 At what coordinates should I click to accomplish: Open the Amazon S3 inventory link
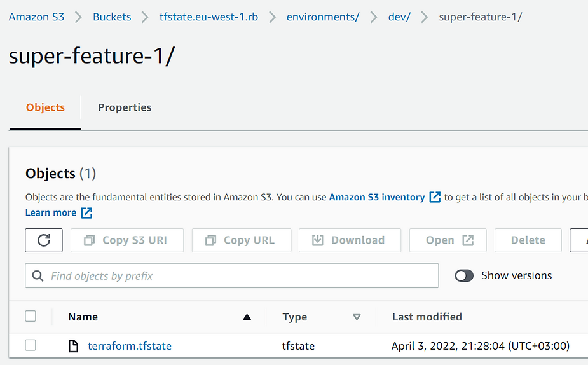(377, 197)
